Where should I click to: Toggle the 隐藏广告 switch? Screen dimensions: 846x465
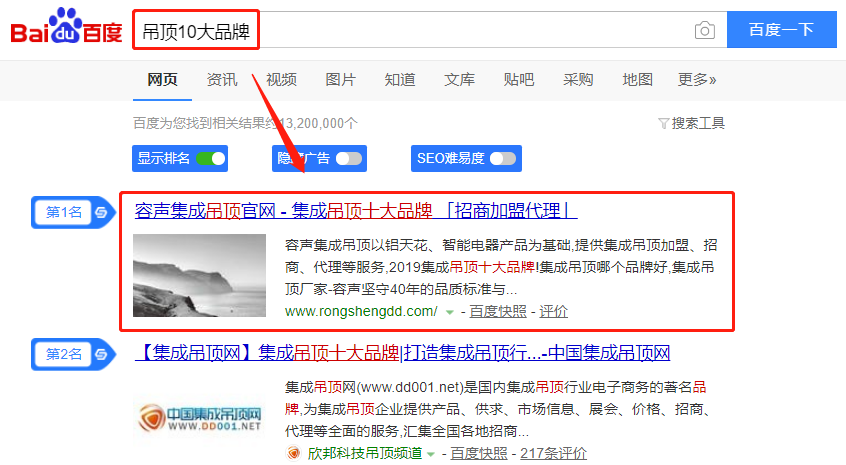pos(349,159)
